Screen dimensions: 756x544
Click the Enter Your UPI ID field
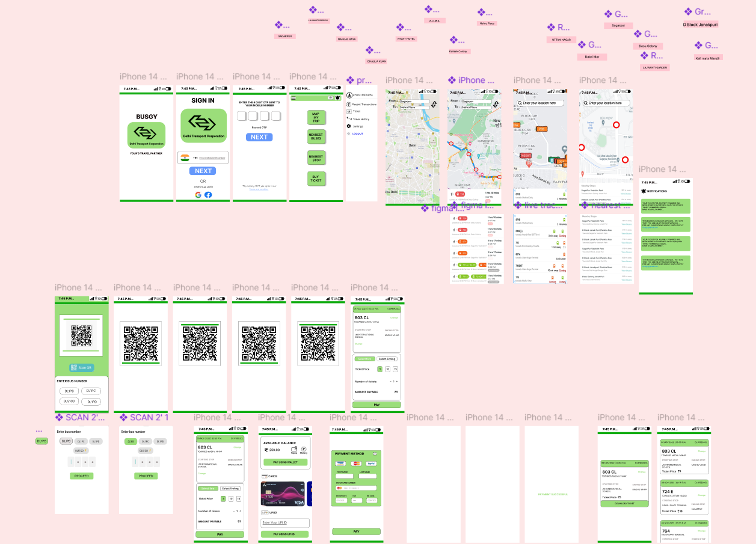coord(284,522)
